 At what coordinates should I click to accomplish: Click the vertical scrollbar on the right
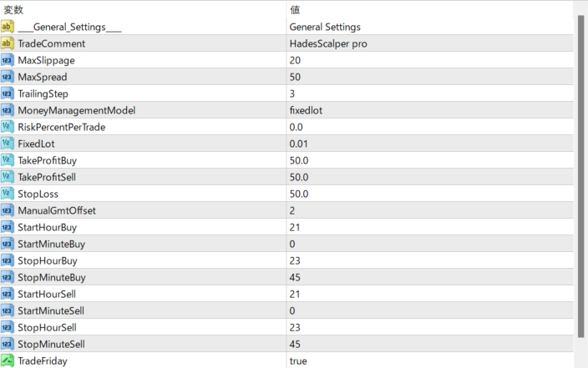tap(580, 176)
